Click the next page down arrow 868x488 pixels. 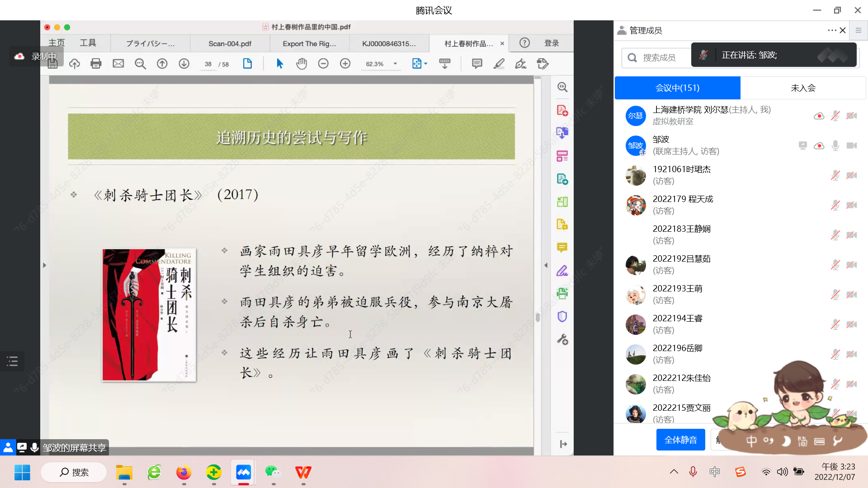[x=184, y=64]
